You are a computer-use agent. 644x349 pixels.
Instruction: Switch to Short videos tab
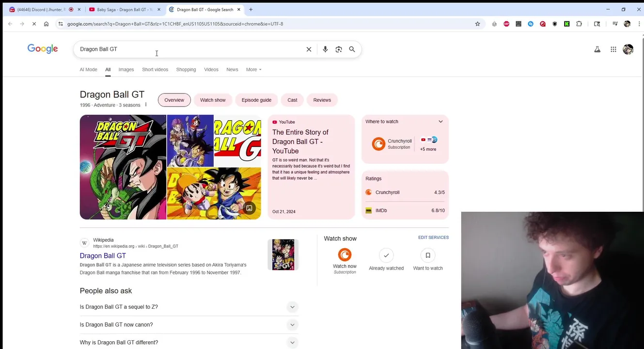[x=155, y=69]
